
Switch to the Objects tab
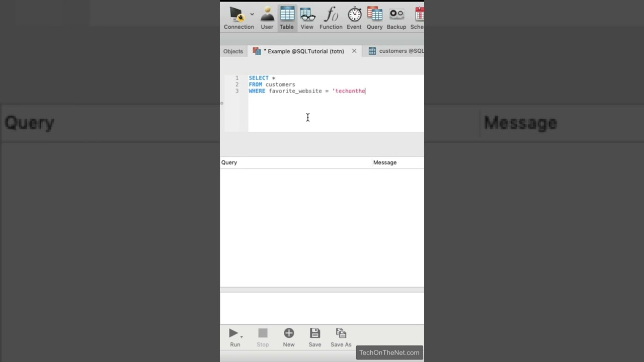coord(233,51)
